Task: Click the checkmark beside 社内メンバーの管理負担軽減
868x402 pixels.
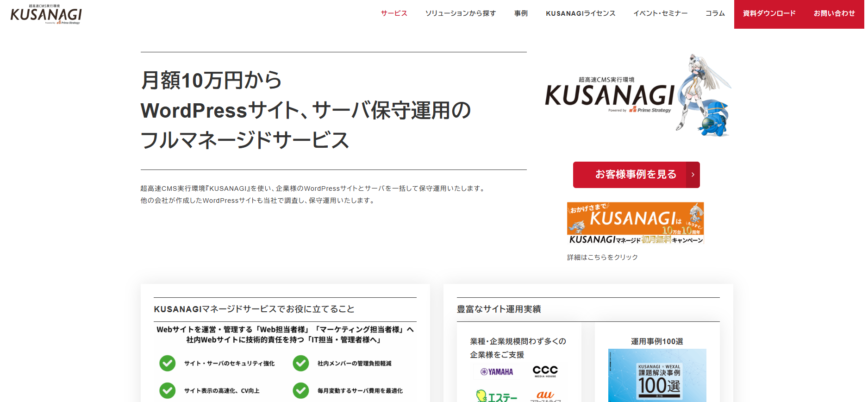Action: [301, 363]
